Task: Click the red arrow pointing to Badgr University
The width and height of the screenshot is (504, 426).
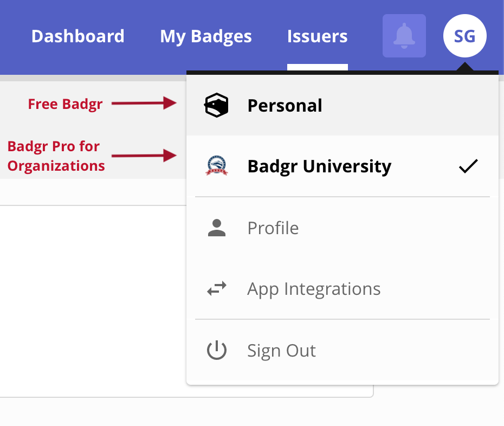Action: pos(144,156)
